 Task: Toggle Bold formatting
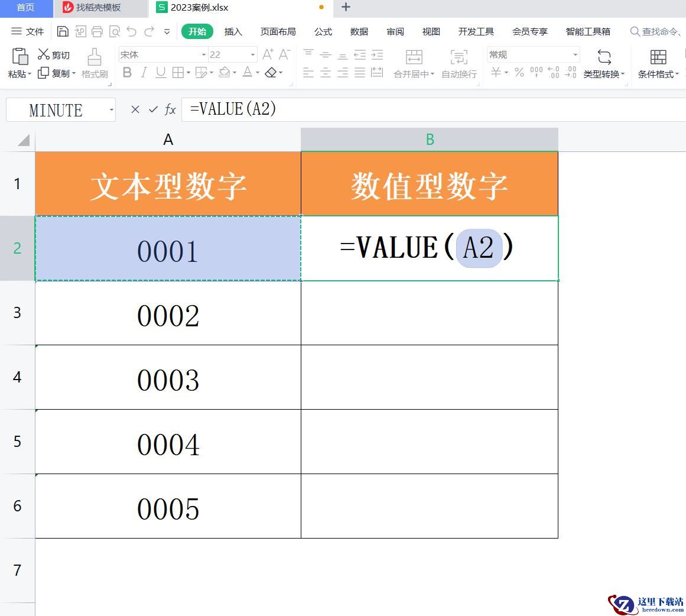(x=127, y=72)
